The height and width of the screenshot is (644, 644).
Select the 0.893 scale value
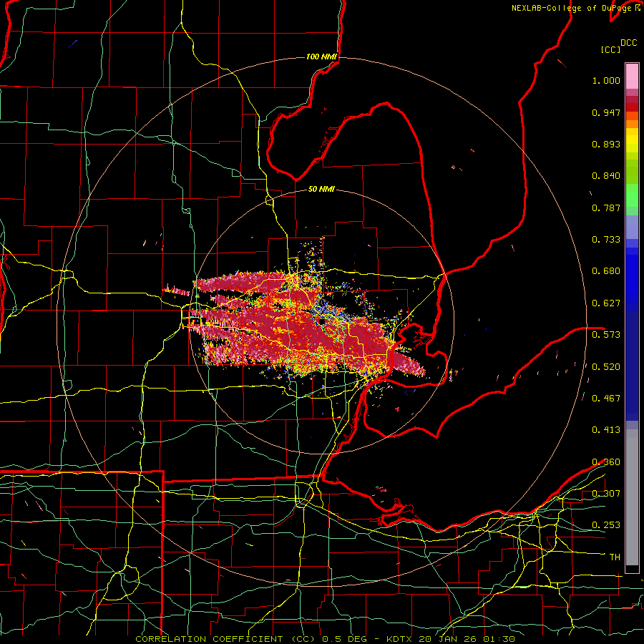point(606,144)
